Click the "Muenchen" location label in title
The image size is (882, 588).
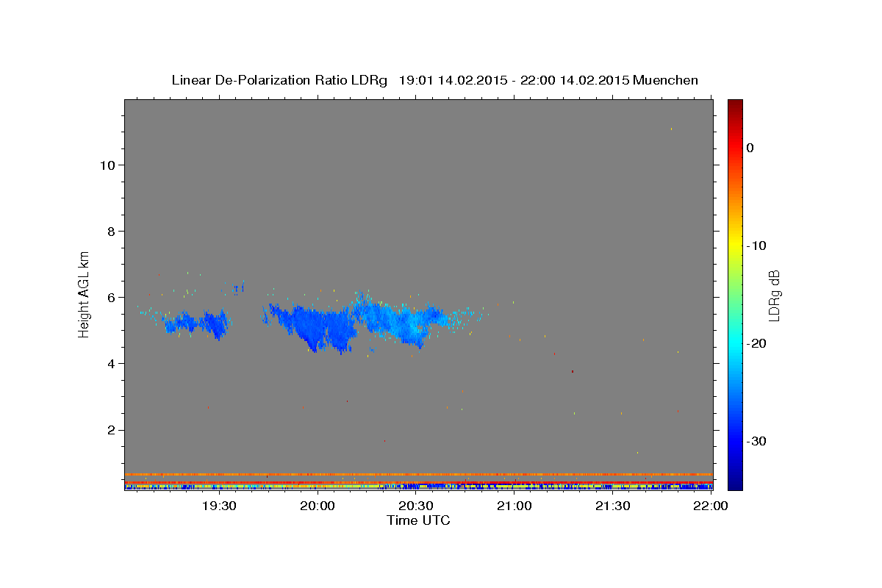click(x=666, y=80)
